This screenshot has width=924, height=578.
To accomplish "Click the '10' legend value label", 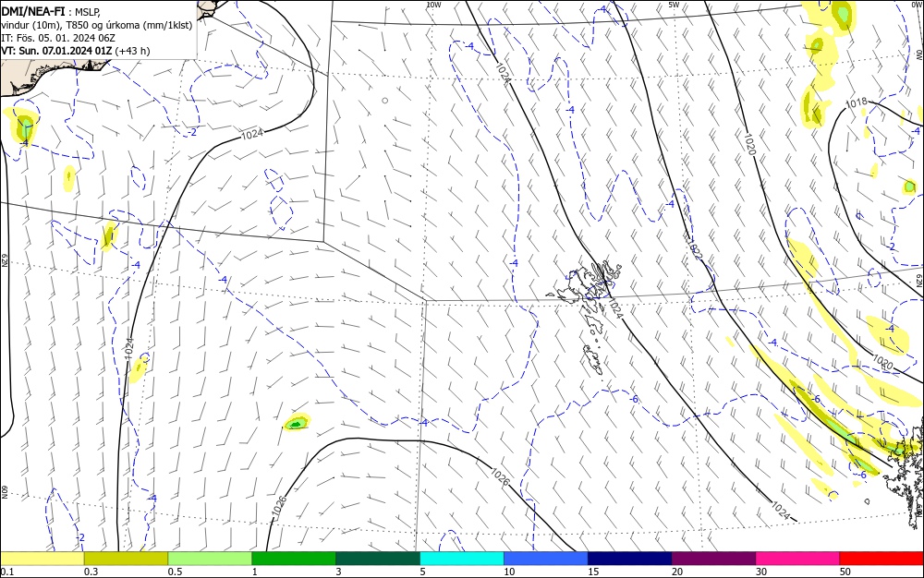I will pyautogui.click(x=509, y=572).
